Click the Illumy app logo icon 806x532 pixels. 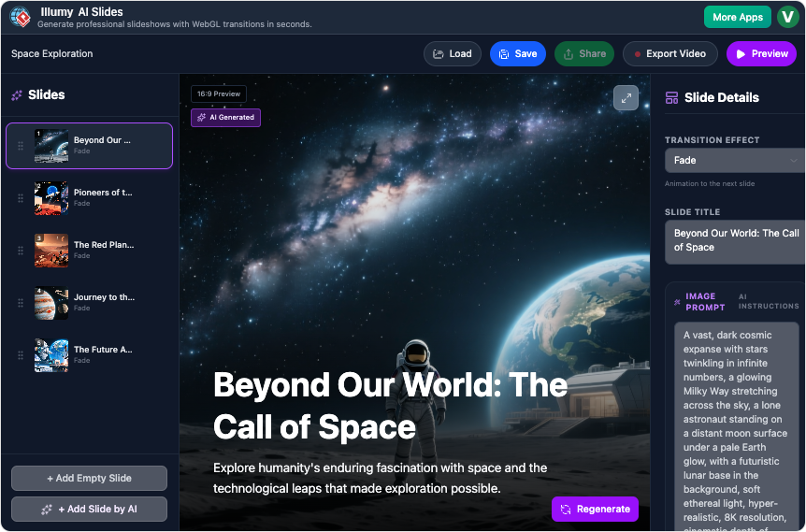20,17
